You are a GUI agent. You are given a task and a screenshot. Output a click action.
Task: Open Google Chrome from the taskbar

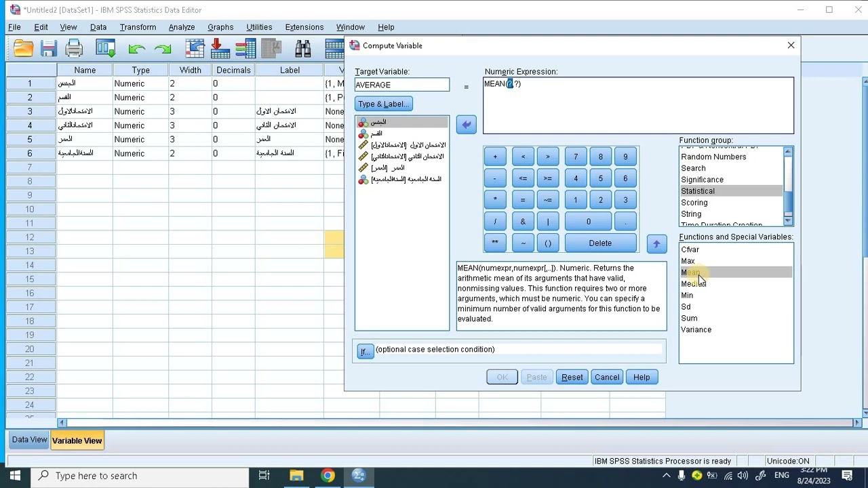click(x=328, y=476)
